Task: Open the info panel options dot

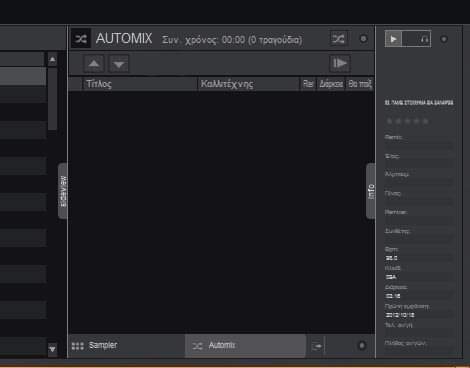Action: pyautogui.click(x=444, y=39)
